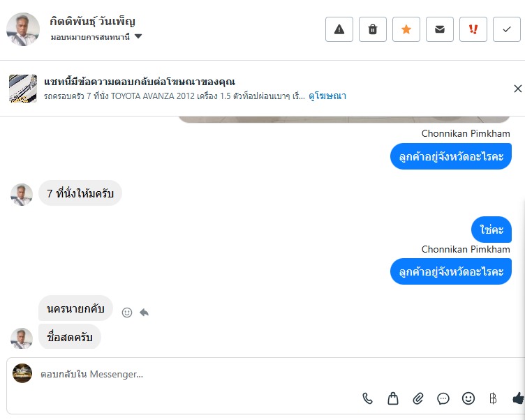
Task: Mark conversation done with the checkmark
Action: coord(507,29)
